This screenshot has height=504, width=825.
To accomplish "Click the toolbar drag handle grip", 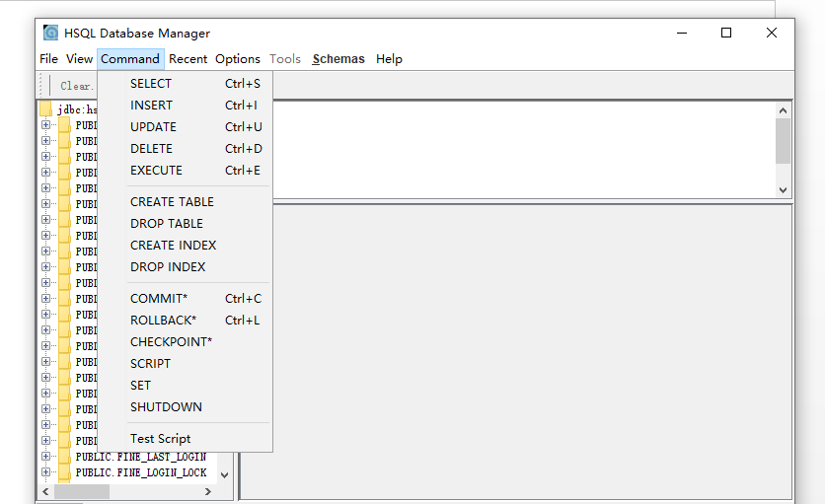I will coord(40,85).
